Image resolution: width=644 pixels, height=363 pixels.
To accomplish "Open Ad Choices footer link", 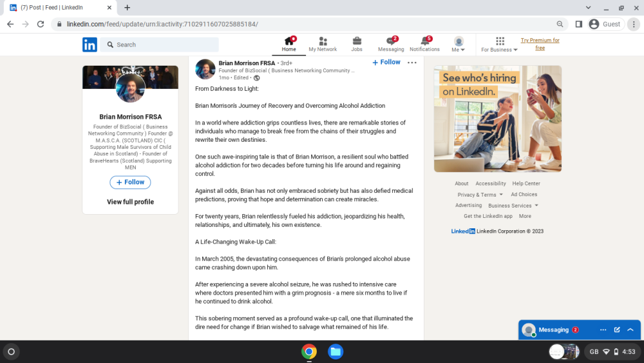I will point(524,195).
